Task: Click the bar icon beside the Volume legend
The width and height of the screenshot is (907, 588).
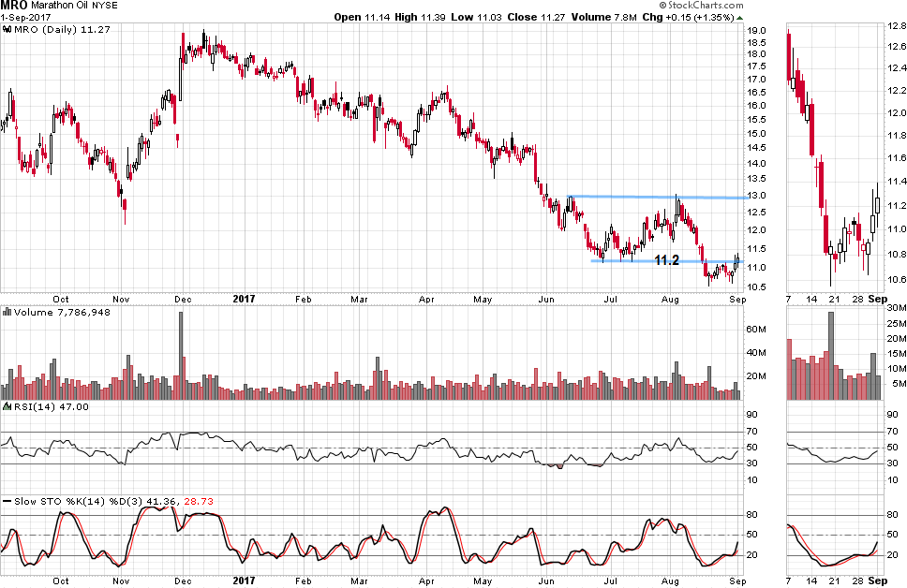Action: point(7,312)
